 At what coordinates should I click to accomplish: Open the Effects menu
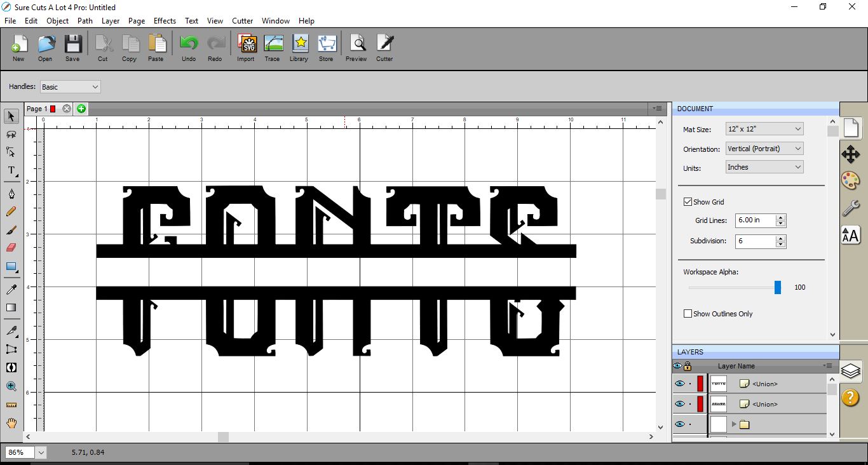[x=165, y=21]
